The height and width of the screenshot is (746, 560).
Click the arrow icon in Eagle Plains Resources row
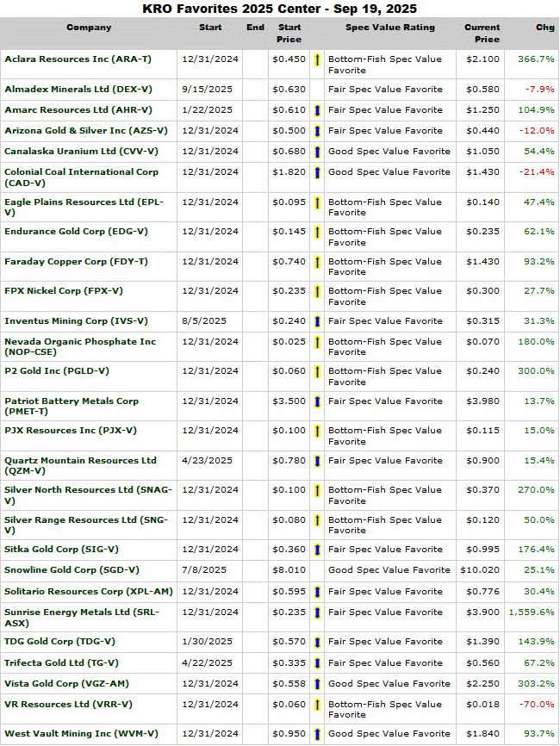click(x=317, y=203)
